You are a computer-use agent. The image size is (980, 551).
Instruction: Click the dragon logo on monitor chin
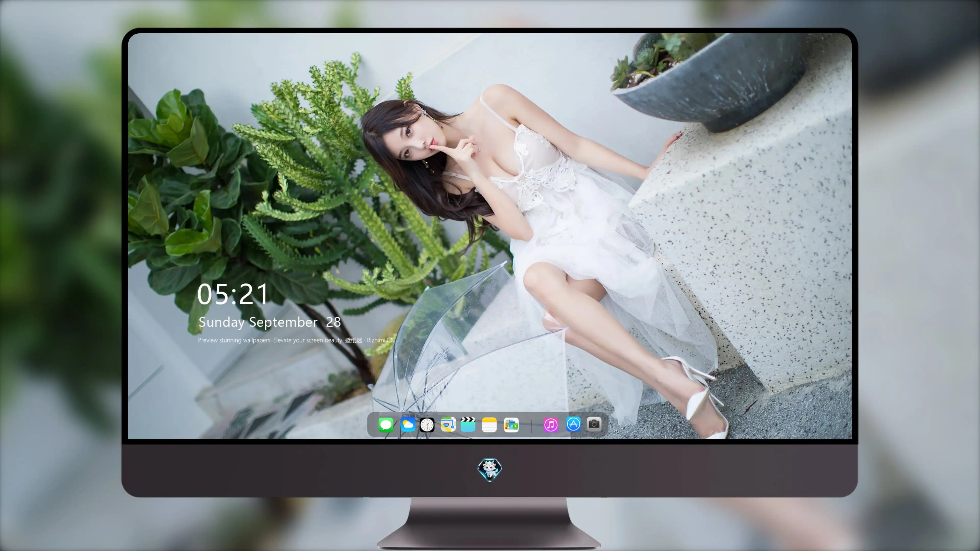[x=490, y=470]
